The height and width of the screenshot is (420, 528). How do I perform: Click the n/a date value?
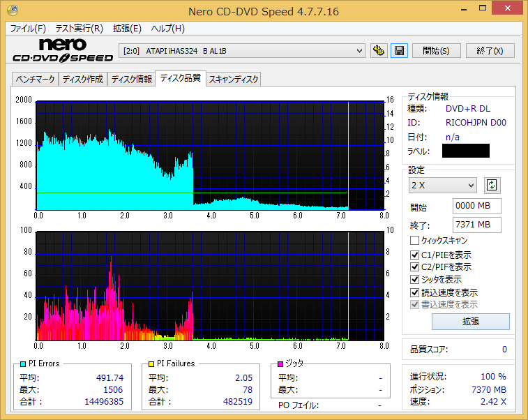[x=453, y=137]
